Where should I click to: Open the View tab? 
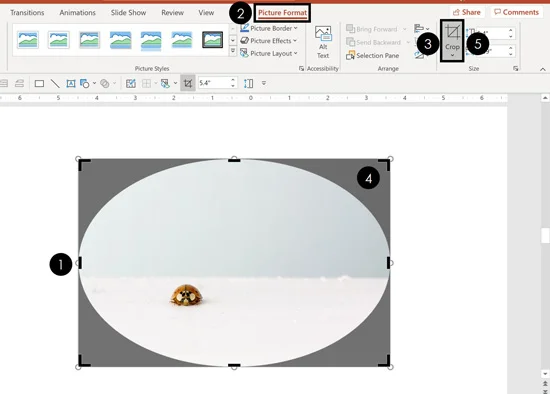tap(206, 13)
